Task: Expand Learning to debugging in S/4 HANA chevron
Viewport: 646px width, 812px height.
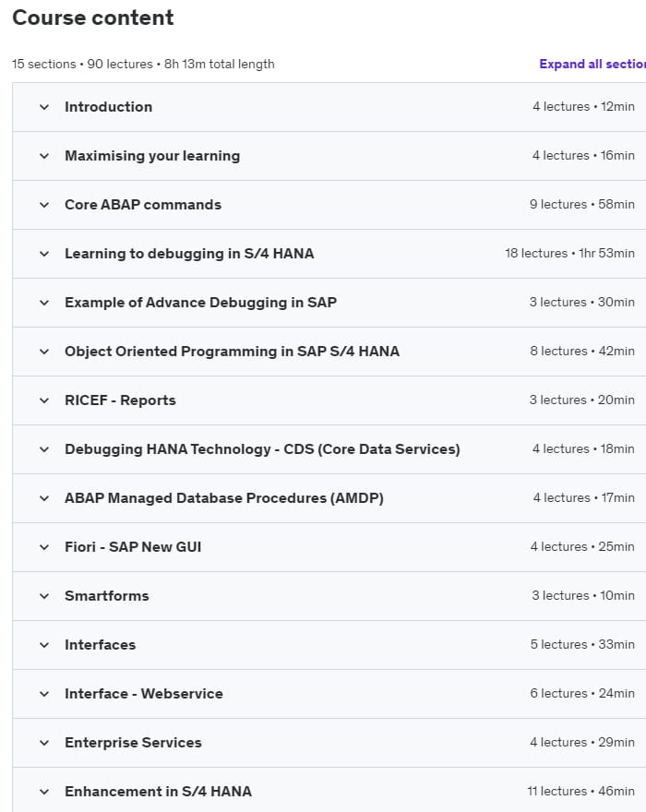Action: [x=44, y=254]
